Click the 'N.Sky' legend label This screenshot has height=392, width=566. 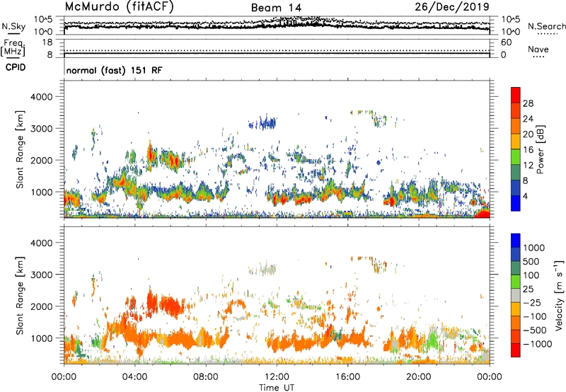[x=13, y=26]
